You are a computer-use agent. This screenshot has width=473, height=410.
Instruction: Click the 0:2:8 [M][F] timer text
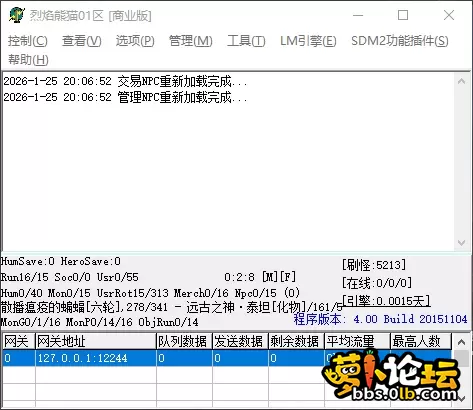pyautogui.click(x=260, y=277)
